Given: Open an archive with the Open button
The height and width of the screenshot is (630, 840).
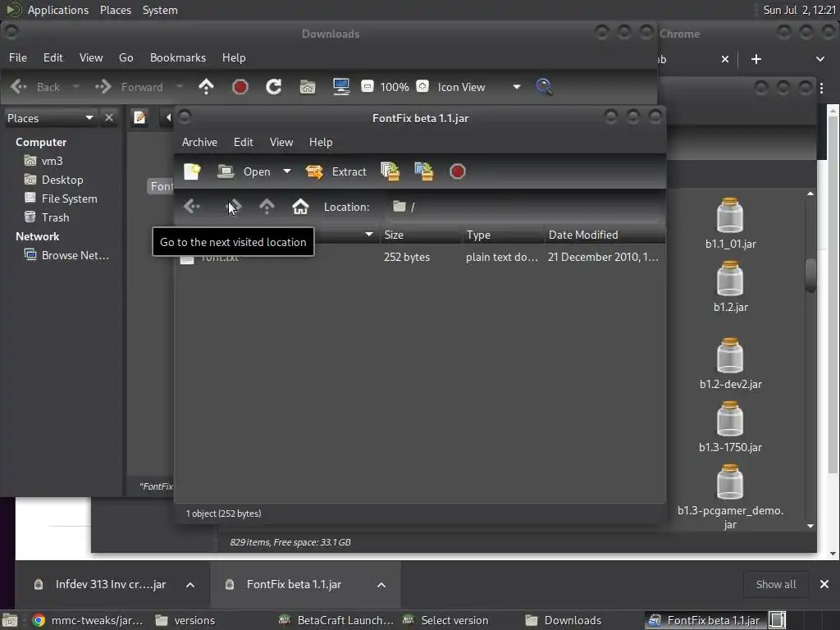Looking at the screenshot, I should [x=244, y=171].
